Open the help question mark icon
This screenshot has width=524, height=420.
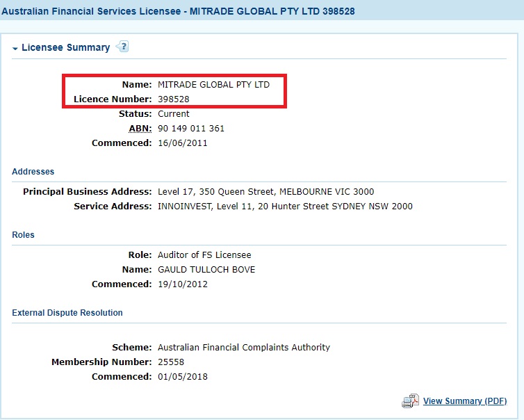click(x=123, y=47)
